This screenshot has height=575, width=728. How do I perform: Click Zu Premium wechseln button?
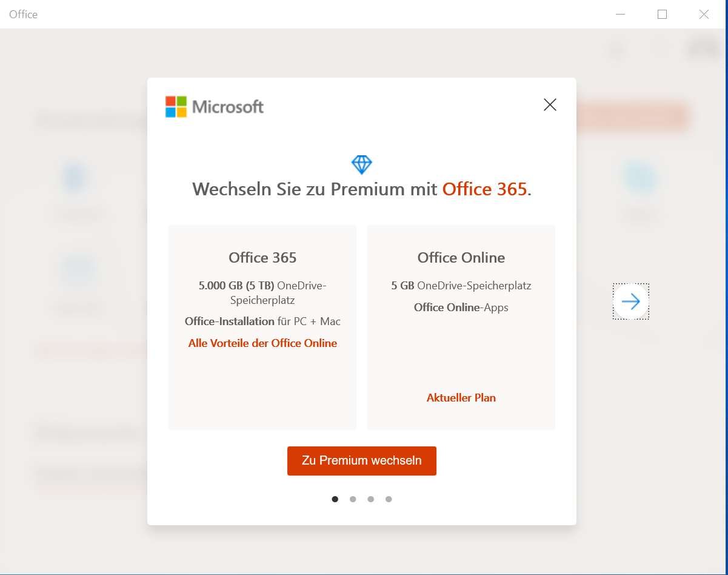[362, 461]
